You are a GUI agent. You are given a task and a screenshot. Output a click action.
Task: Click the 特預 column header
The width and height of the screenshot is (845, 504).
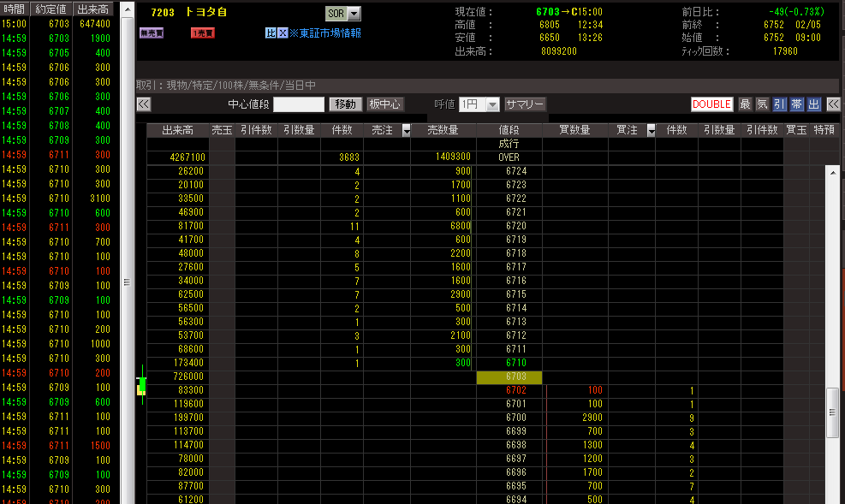[824, 130]
